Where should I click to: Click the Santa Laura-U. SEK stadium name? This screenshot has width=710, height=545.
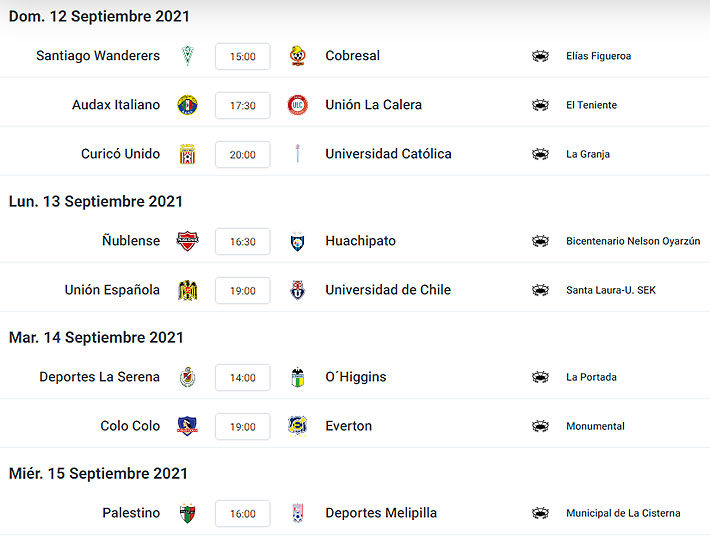coord(611,290)
